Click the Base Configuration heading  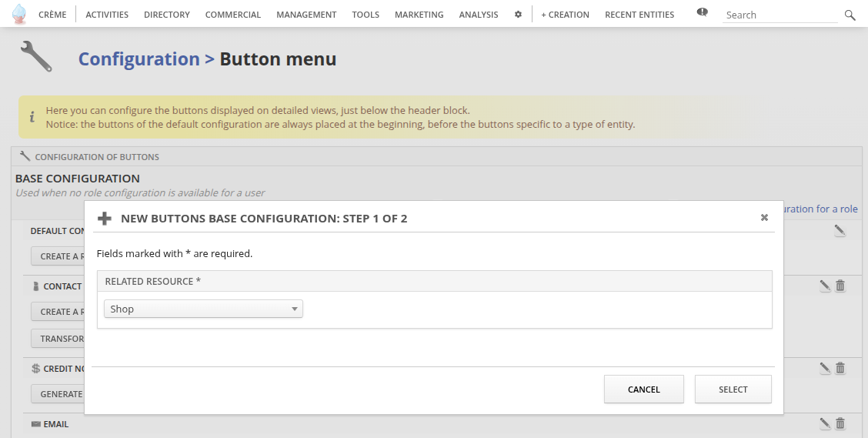(78, 179)
